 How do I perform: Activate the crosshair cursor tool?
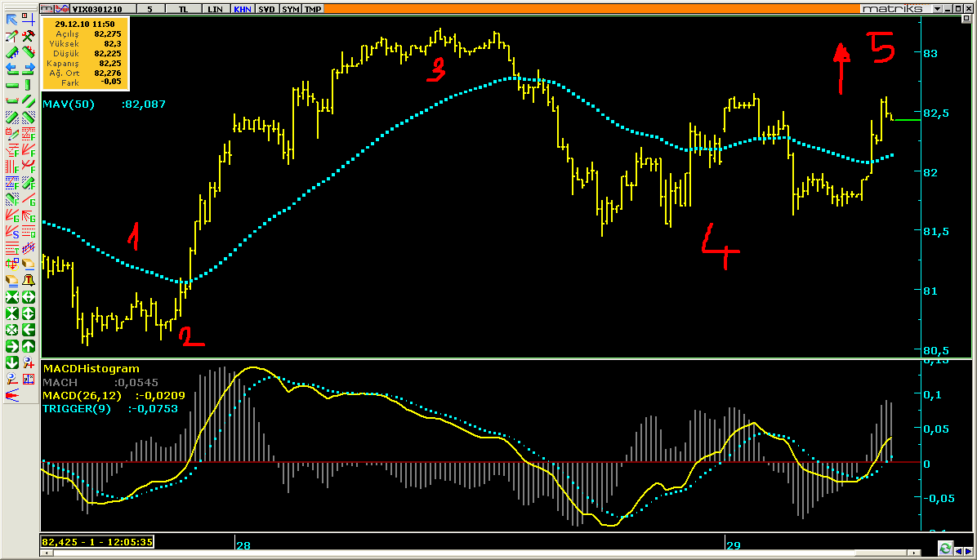coord(29,20)
